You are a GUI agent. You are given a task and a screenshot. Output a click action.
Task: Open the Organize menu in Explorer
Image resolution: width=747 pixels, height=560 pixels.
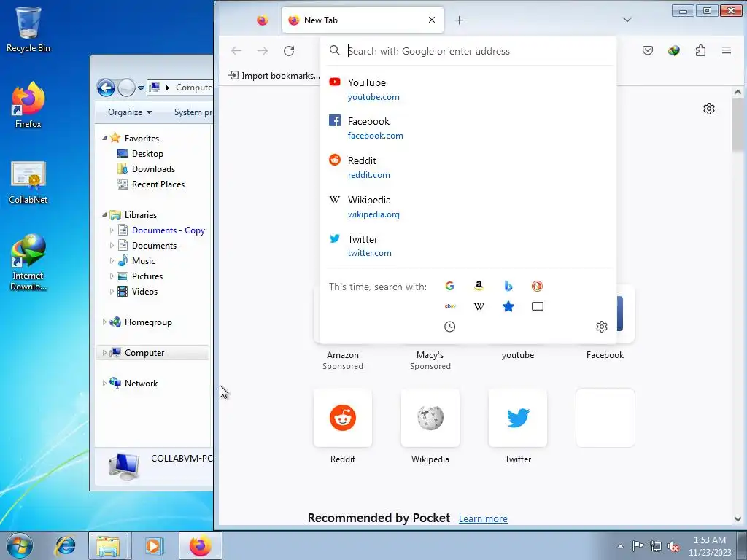tap(130, 112)
